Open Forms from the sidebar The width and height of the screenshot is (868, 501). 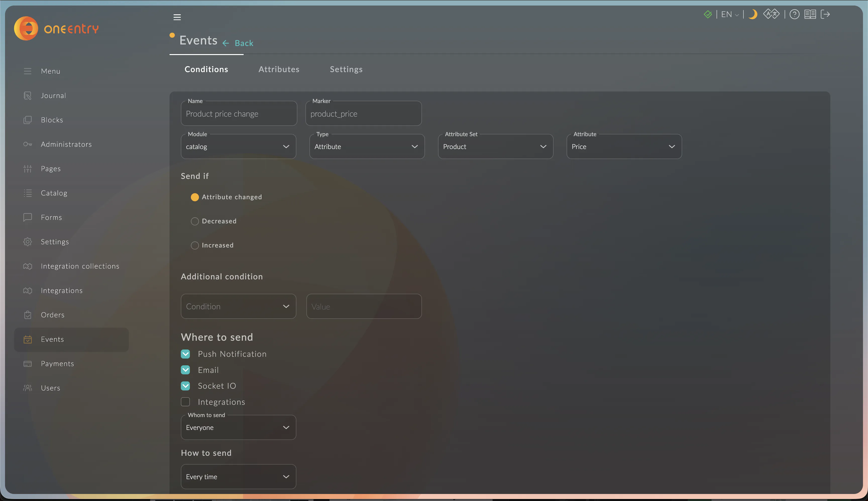[51, 218]
